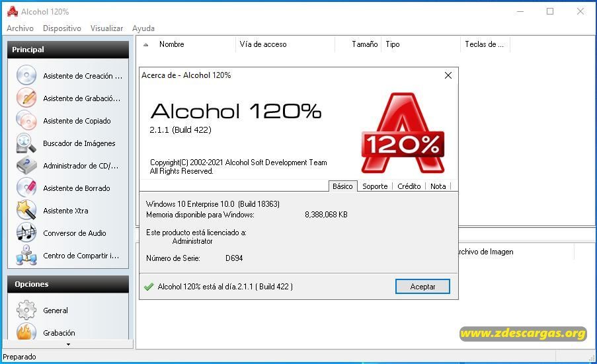Viewport: 597px width, 364px height.
Task: Open the Dispositivo menu
Action: (62, 28)
